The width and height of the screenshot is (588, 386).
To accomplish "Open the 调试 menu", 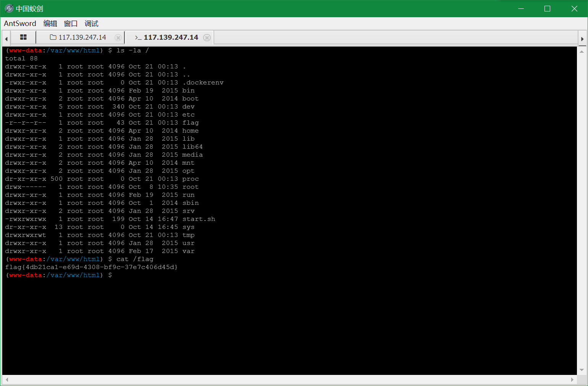I will [x=92, y=24].
